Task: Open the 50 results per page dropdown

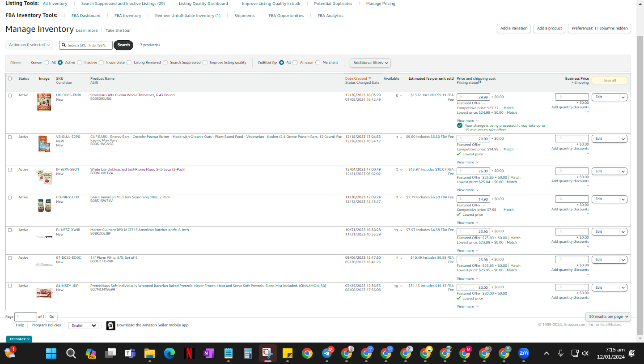Action: [608, 317]
